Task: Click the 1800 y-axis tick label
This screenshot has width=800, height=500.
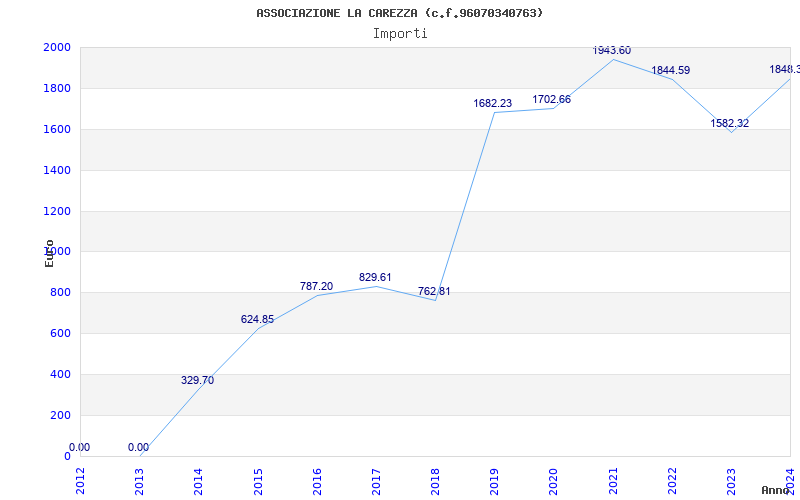Action: coord(57,88)
